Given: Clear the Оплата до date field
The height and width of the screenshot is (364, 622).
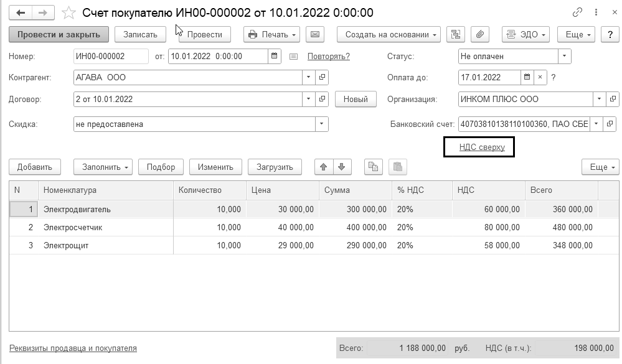Looking at the screenshot, I should (x=540, y=78).
